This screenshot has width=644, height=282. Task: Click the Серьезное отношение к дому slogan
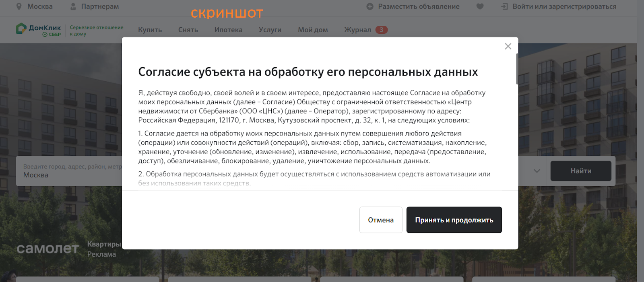[97, 31]
